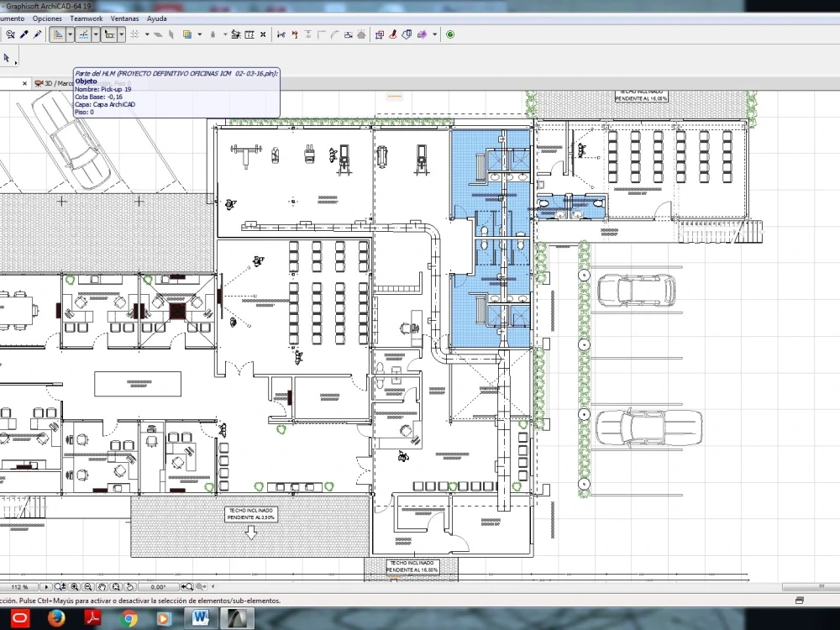840x630 pixels.
Task: Open Adobe Reader from the taskbar
Action: (x=92, y=619)
